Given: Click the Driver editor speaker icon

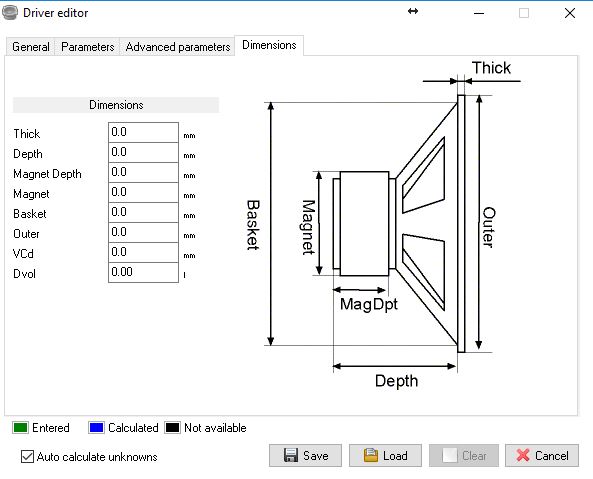Looking at the screenshot, I should pos(10,12).
